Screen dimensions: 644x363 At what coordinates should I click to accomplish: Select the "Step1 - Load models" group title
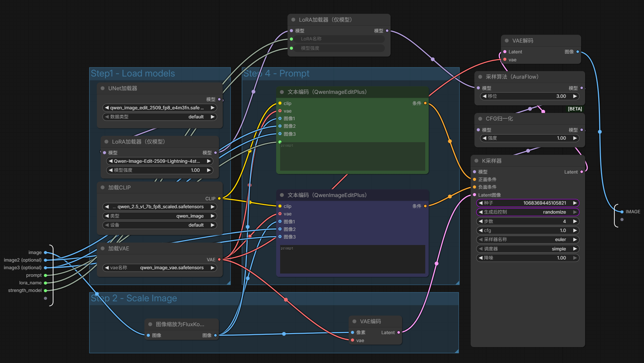(133, 74)
